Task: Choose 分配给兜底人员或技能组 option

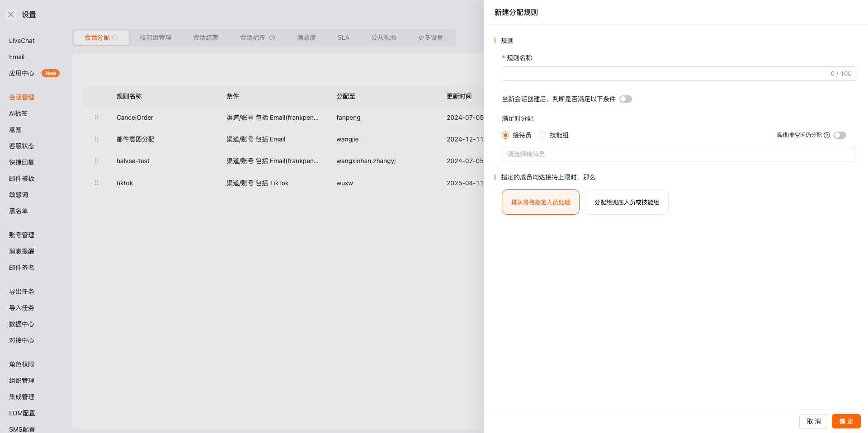Action: click(x=626, y=202)
